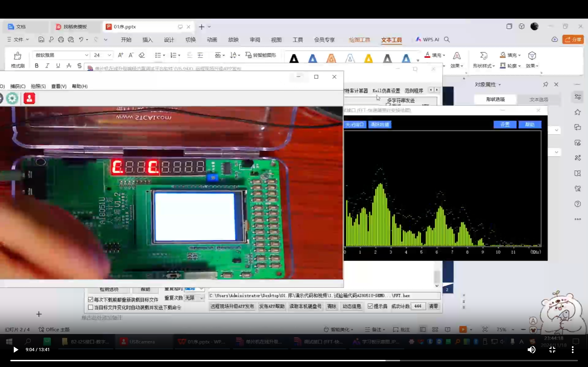The width and height of the screenshot is (588, 367).
Task: Click the 分享 share button
Action: (573, 39)
